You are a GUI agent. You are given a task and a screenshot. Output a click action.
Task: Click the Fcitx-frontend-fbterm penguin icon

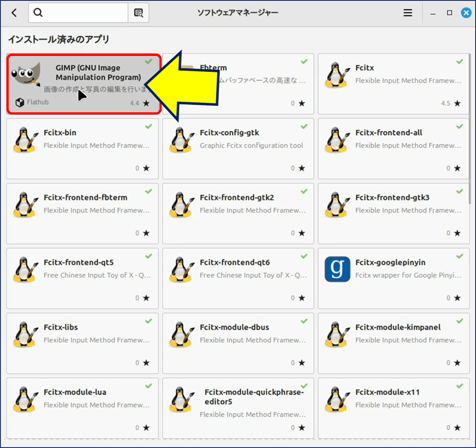click(x=26, y=205)
